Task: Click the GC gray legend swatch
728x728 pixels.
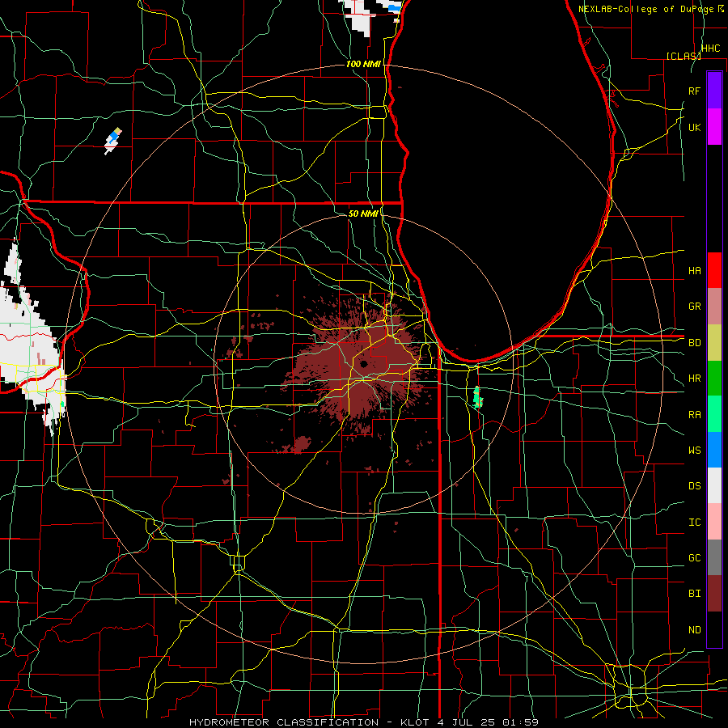Action: click(714, 557)
